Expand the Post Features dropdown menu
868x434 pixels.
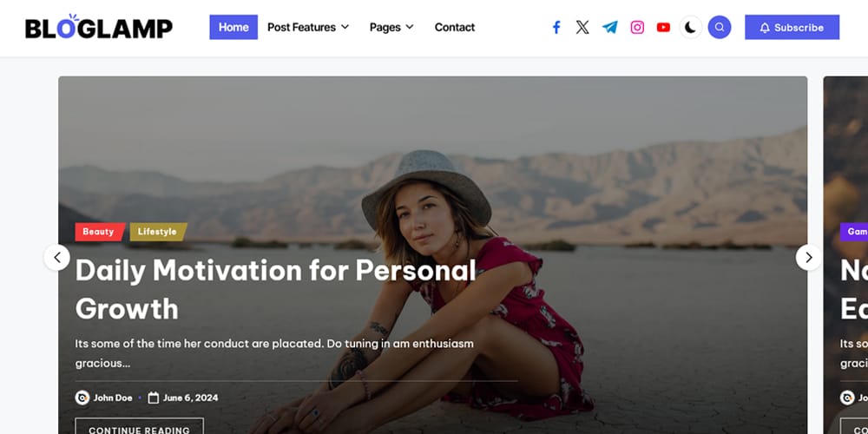(x=308, y=27)
